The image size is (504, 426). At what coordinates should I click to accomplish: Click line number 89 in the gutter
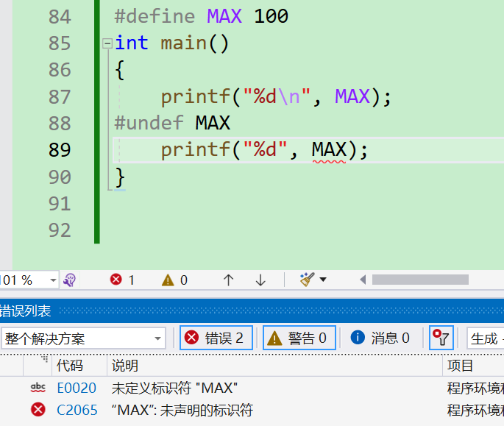point(60,150)
